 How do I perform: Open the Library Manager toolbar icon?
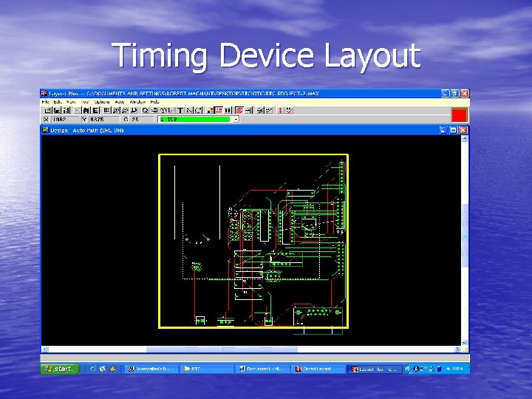pos(66,110)
